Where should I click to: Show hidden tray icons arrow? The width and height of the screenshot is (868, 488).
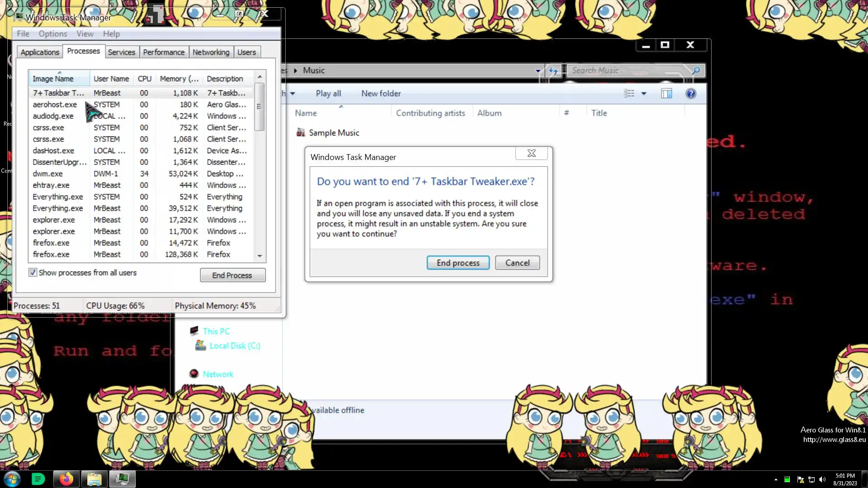coord(776,479)
